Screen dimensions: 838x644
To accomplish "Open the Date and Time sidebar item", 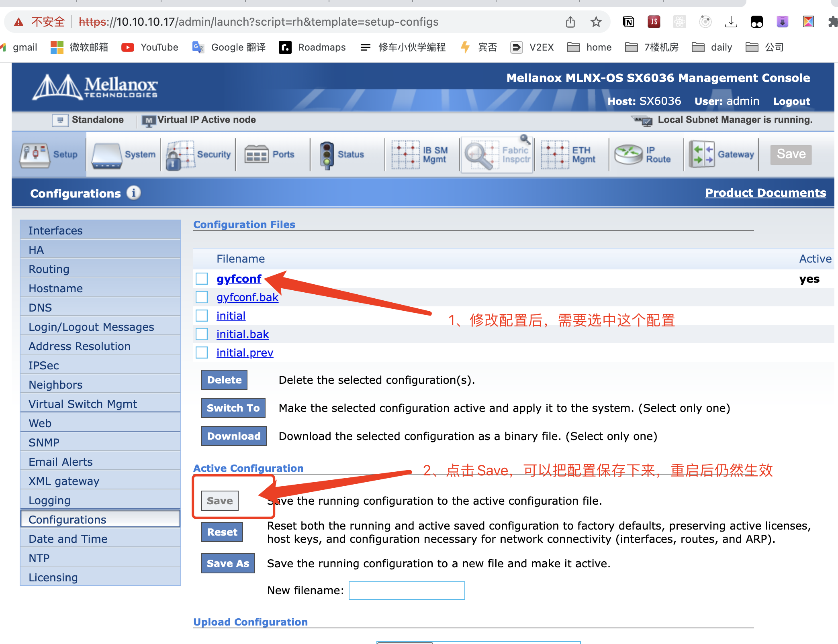I will point(100,539).
